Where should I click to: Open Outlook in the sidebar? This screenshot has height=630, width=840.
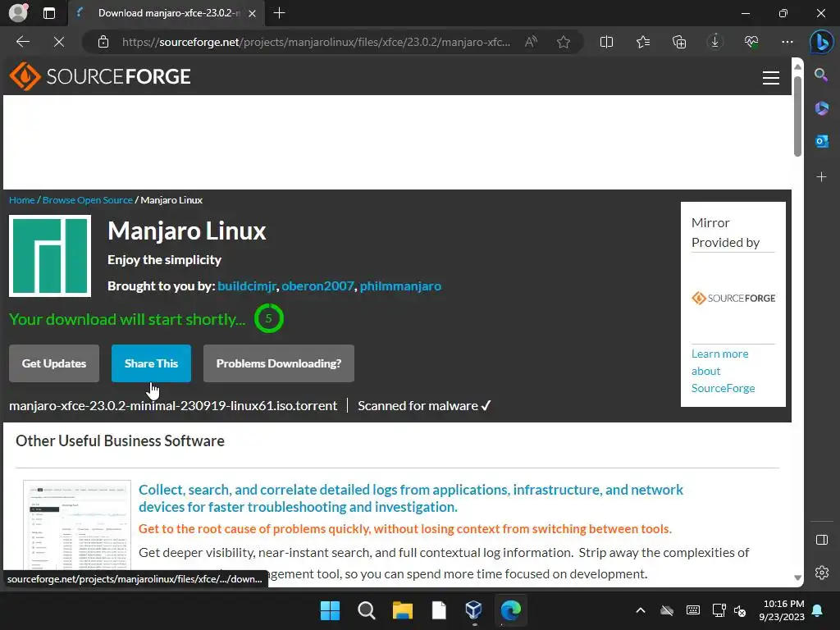(821, 141)
